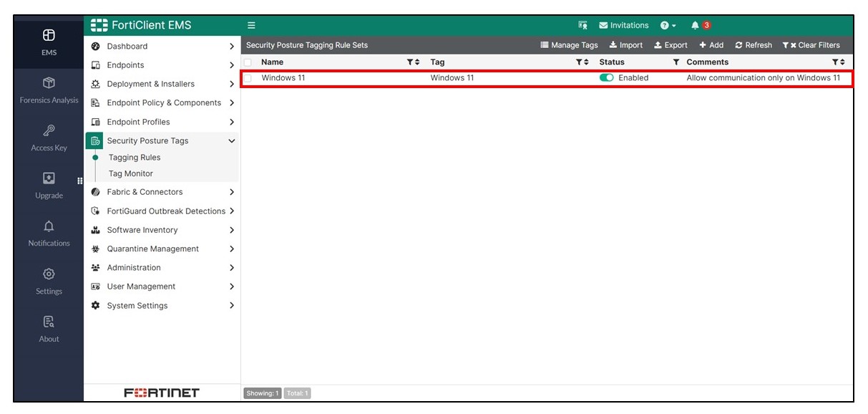Tick the select-all checkbox in table header
Viewport: 868px width, 414px height.
[x=248, y=62]
